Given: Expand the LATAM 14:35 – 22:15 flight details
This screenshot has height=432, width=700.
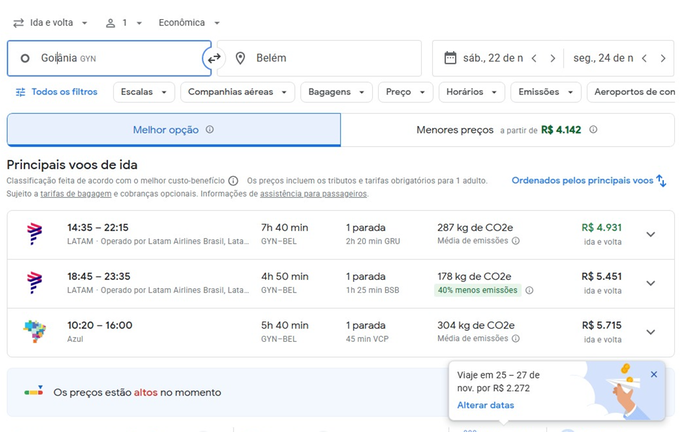Looking at the screenshot, I should (651, 234).
